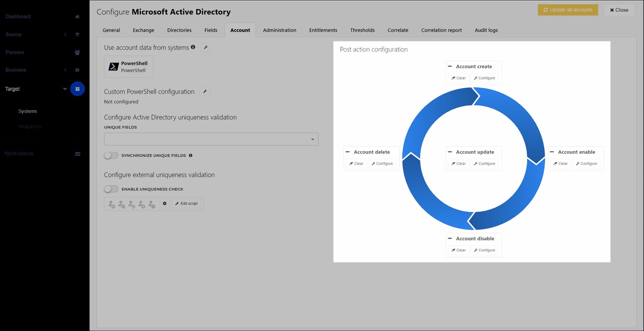644x331 pixels.
Task: Click the Close button
Action: tap(619, 10)
